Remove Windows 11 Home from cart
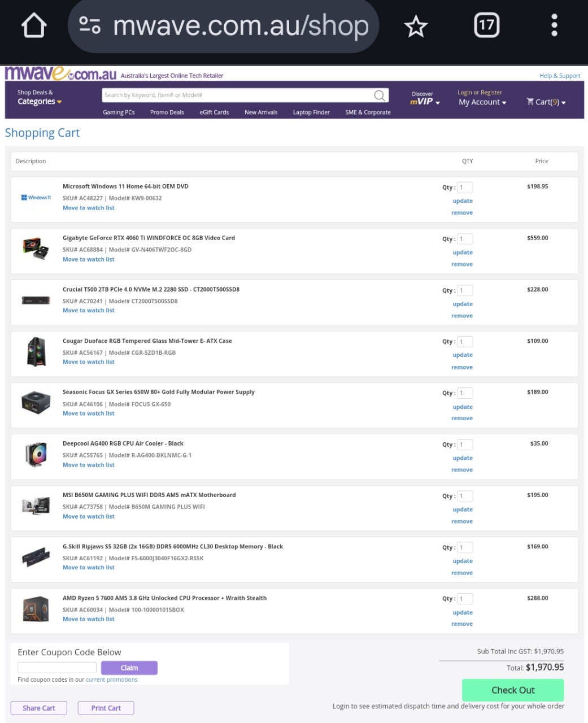588x723 pixels. pyautogui.click(x=462, y=213)
